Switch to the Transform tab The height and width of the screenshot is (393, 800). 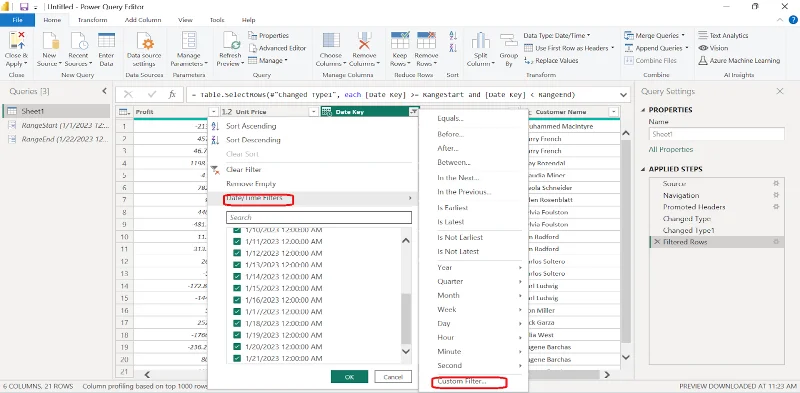[92, 20]
